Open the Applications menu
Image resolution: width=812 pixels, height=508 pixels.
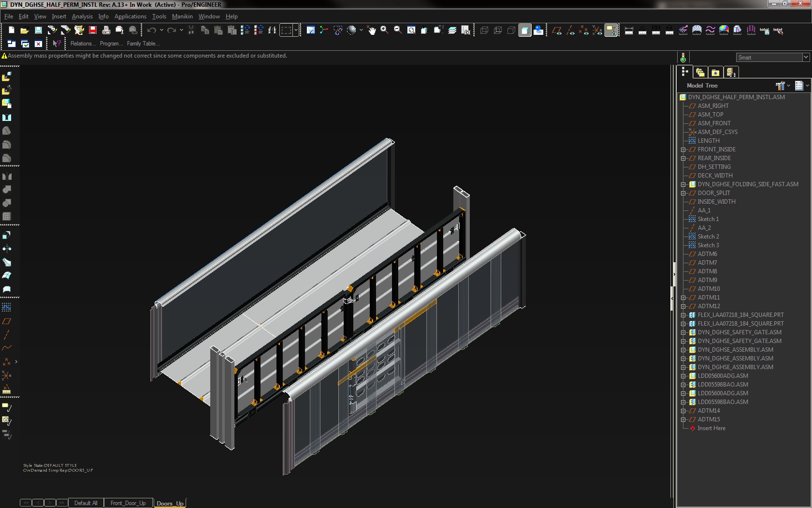(130, 16)
